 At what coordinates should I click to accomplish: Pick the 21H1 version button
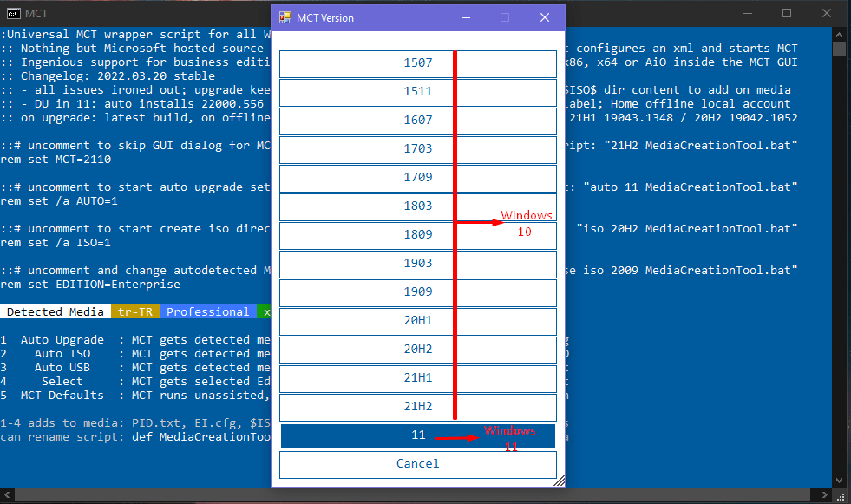pyautogui.click(x=418, y=379)
